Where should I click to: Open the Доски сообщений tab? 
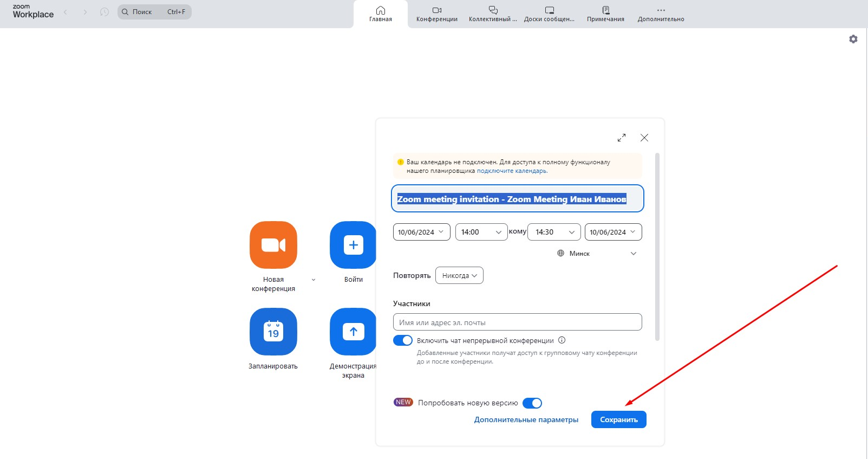(549, 14)
